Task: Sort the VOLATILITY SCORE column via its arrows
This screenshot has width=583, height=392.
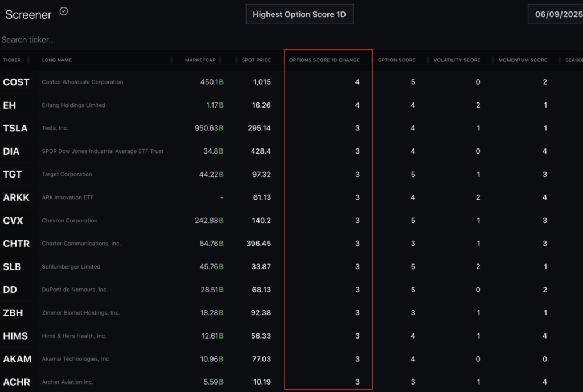Action: (428, 60)
